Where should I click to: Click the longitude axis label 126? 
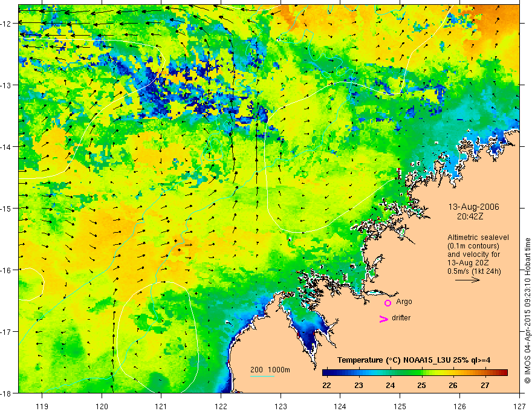(x=459, y=406)
